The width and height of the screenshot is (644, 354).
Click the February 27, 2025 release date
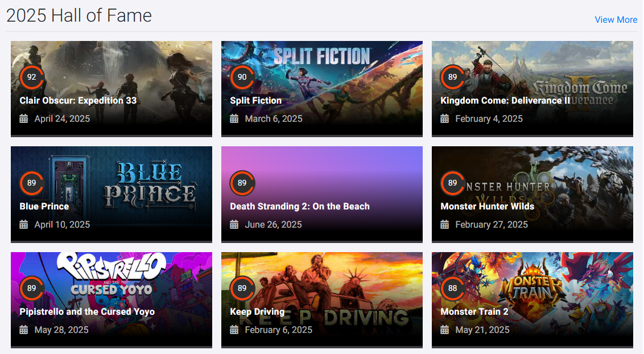pyautogui.click(x=492, y=225)
